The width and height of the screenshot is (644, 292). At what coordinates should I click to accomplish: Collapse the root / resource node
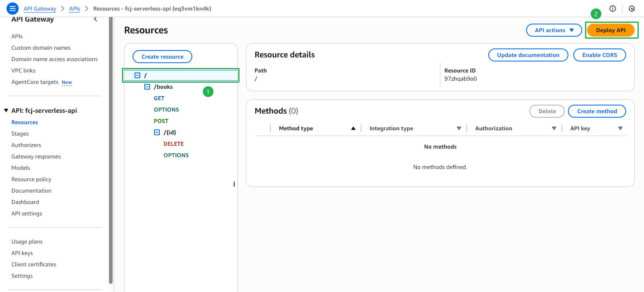[x=137, y=75]
